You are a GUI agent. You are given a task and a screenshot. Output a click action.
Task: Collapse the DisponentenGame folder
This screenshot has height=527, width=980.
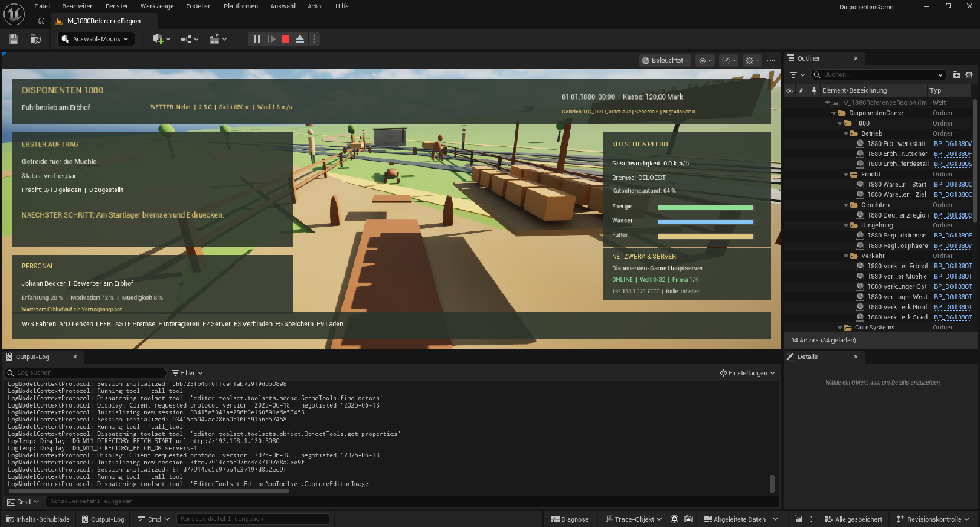[832, 113]
